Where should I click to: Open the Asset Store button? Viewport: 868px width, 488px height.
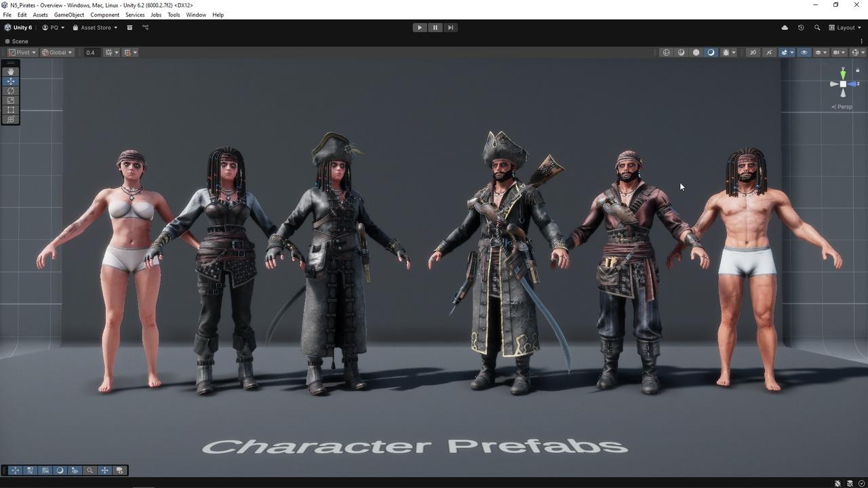click(96, 28)
